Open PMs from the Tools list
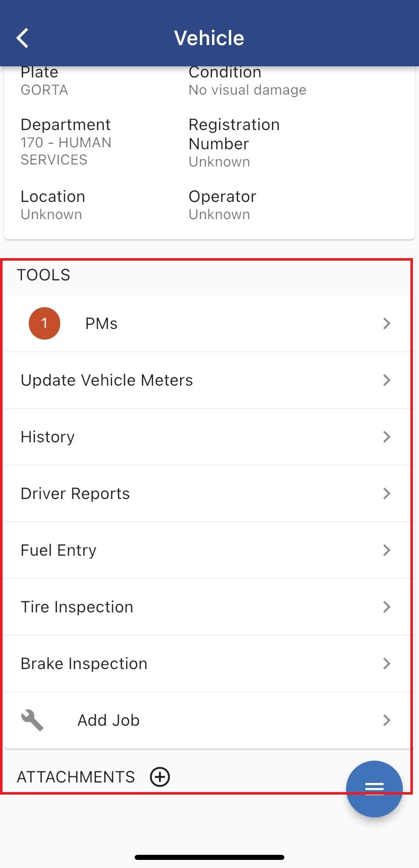Viewport: 419px width, 868px height. pos(101,323)
